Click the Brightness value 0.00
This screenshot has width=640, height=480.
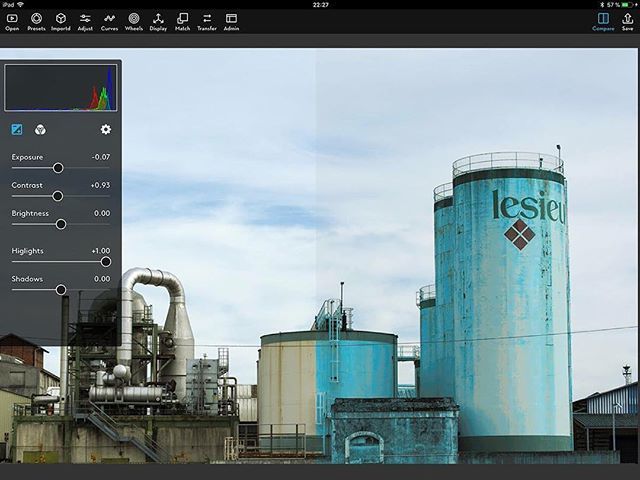click(102, 213)
